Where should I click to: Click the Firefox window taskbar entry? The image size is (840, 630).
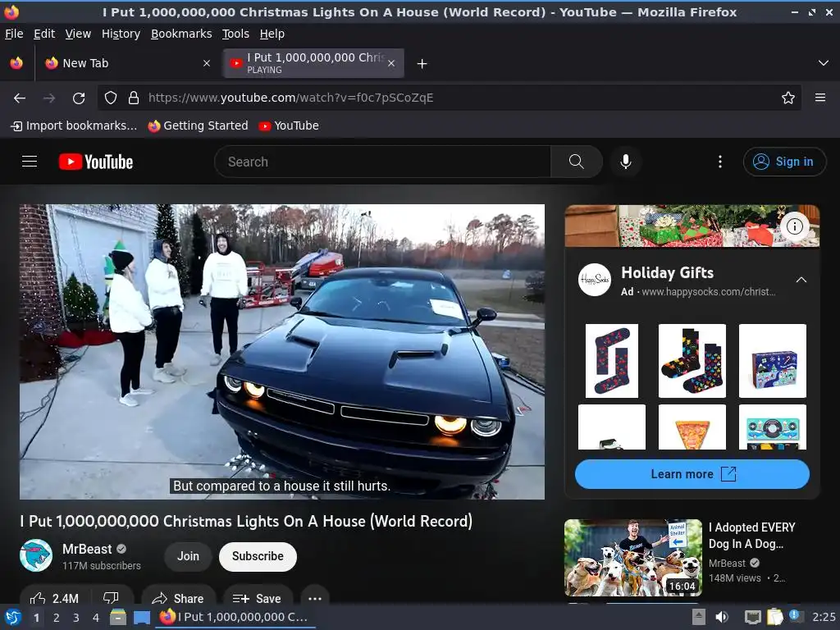pyautogui.click(x=235, y=617)
